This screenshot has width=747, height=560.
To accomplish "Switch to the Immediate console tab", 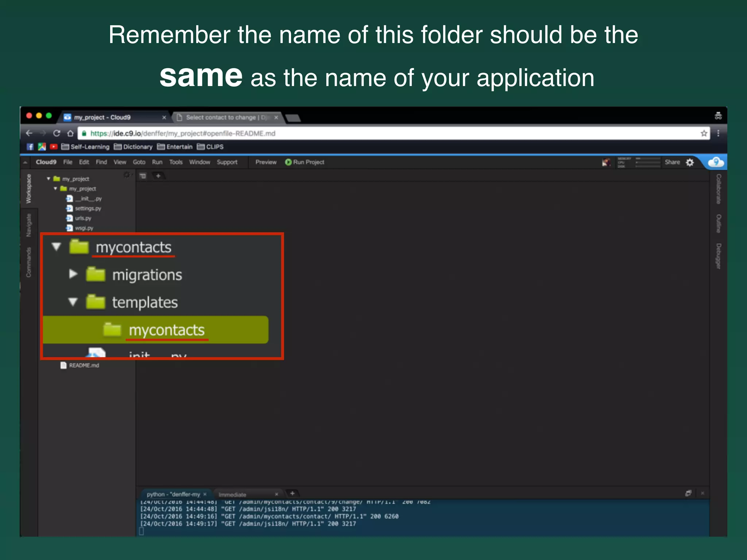I will [x=232, y=495].
